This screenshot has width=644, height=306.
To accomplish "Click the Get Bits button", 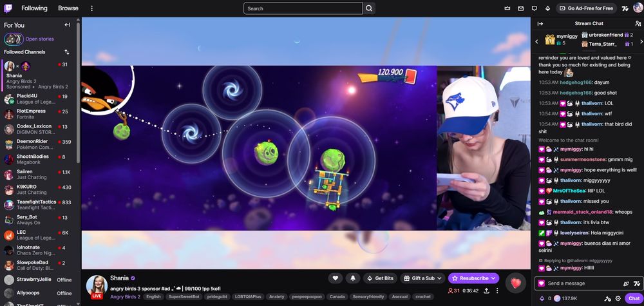I will click(x=381, y=278).
